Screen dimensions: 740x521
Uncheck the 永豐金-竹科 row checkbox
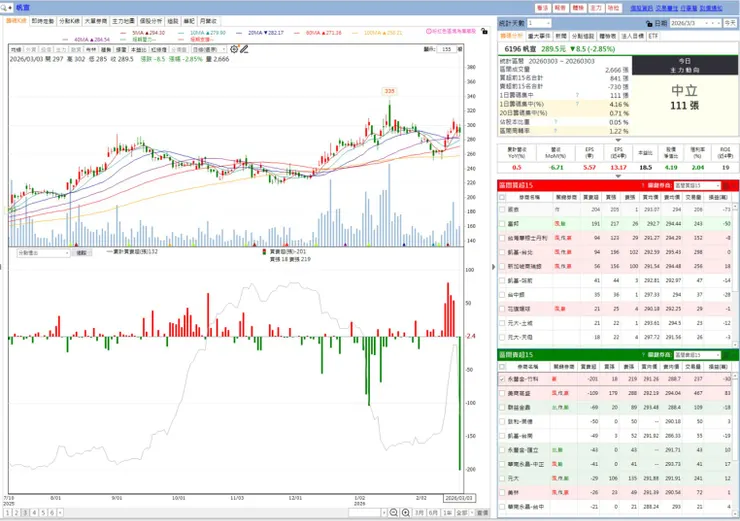(502, 379)
